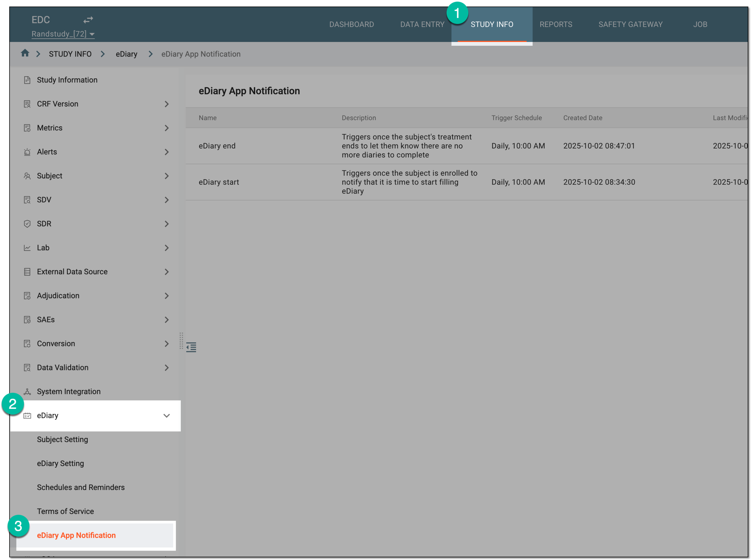This screenshot has width=751, height=560.
Task: Click the EDC module title
Action: click(41, 20)
